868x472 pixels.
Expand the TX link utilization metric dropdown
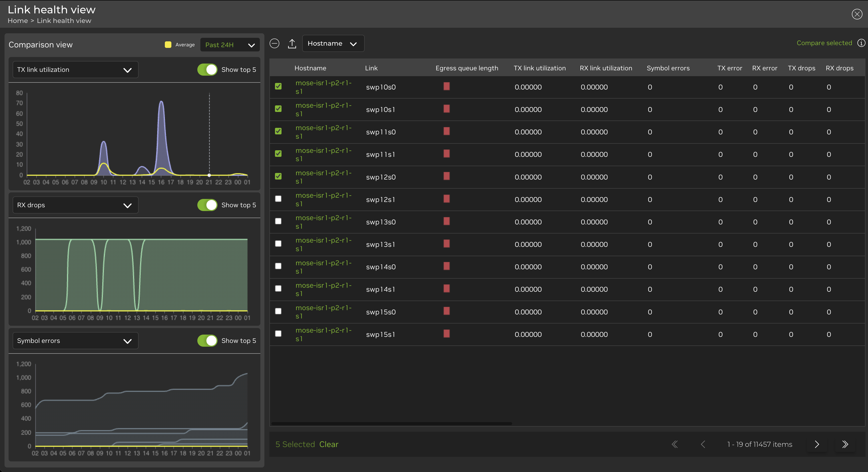(x=75, y=70)
